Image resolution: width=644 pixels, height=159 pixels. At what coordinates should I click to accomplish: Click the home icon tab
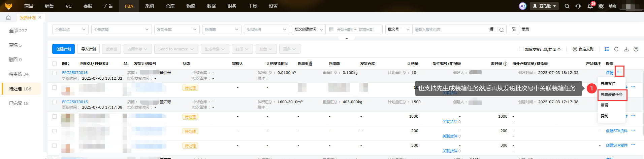pos(8,17)
